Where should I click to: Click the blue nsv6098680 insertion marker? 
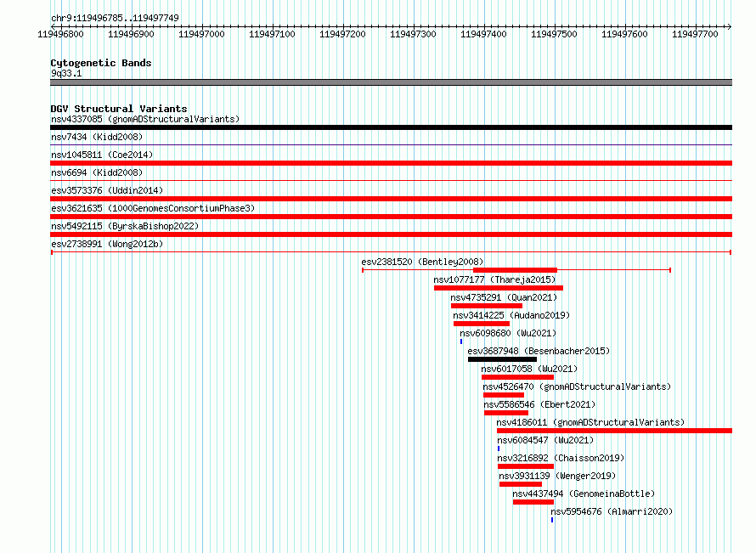coord(461,341)
